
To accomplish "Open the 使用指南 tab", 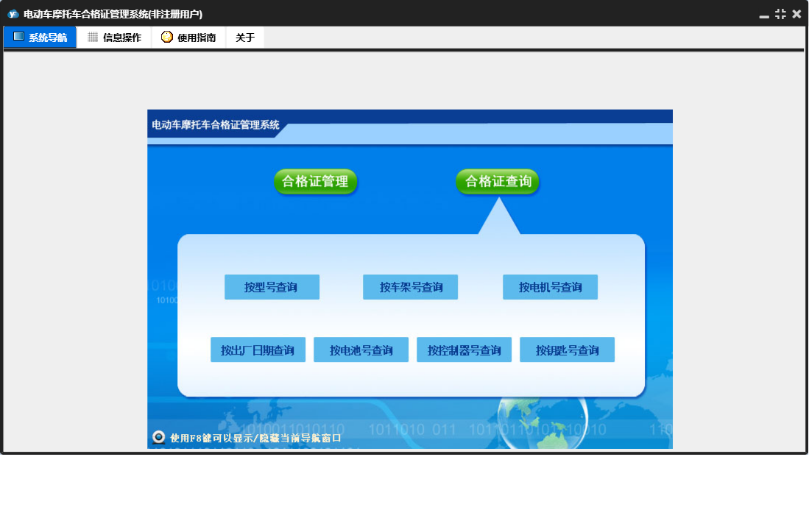I will coord(188,38).
